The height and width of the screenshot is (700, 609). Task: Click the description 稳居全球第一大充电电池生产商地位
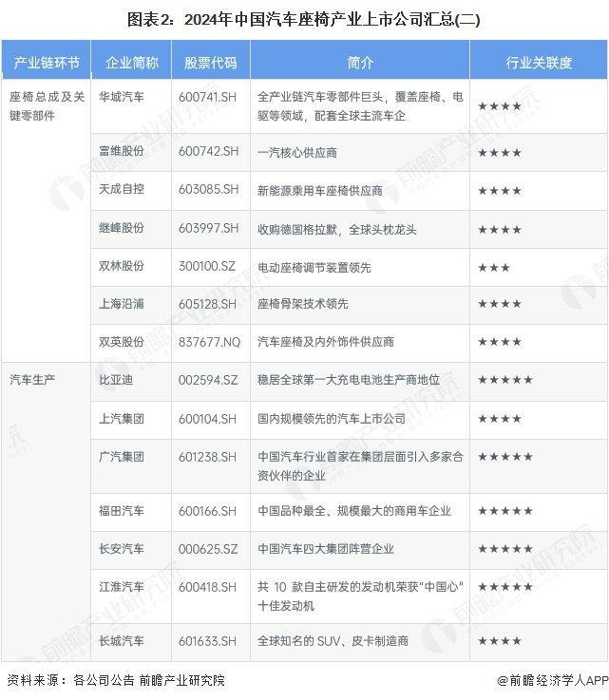pyautogui.click(x=349, y=380)
